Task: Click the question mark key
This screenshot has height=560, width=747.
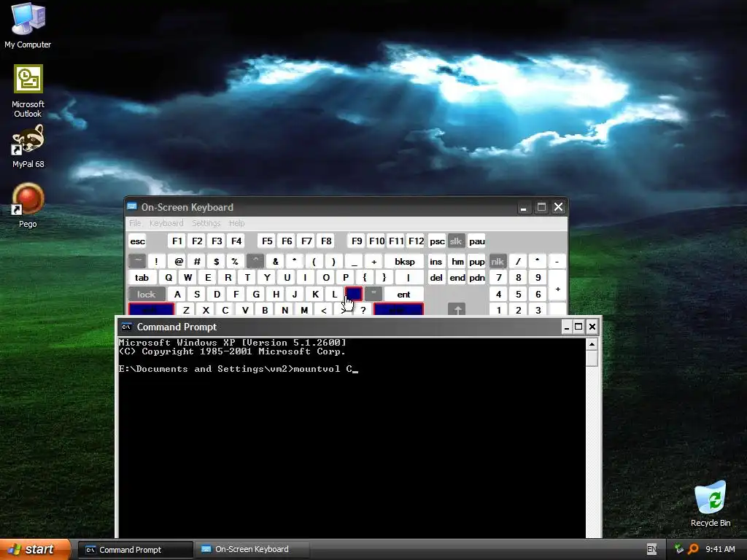Action: (x=363, y=309)
